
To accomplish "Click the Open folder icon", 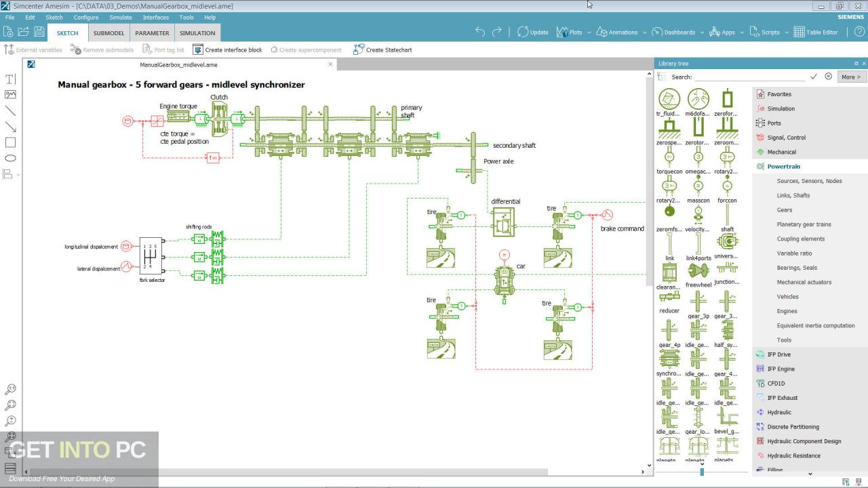I will point(24,32).
